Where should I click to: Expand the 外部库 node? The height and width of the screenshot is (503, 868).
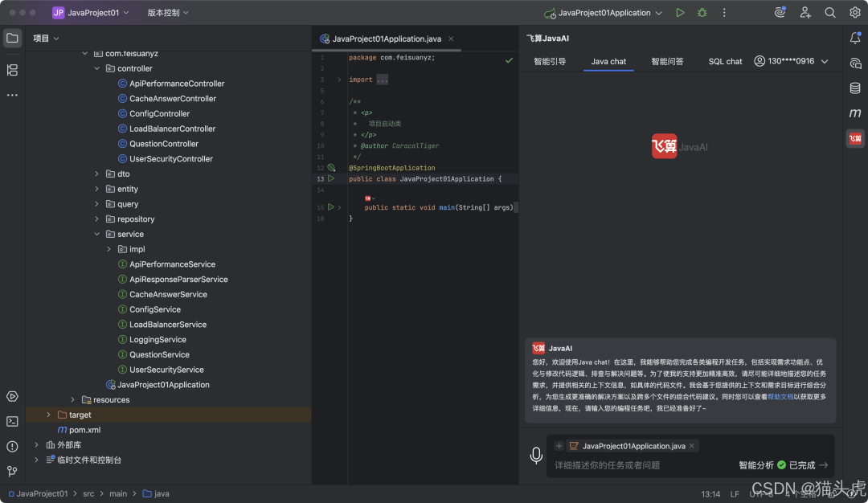(x=36, y=445)
